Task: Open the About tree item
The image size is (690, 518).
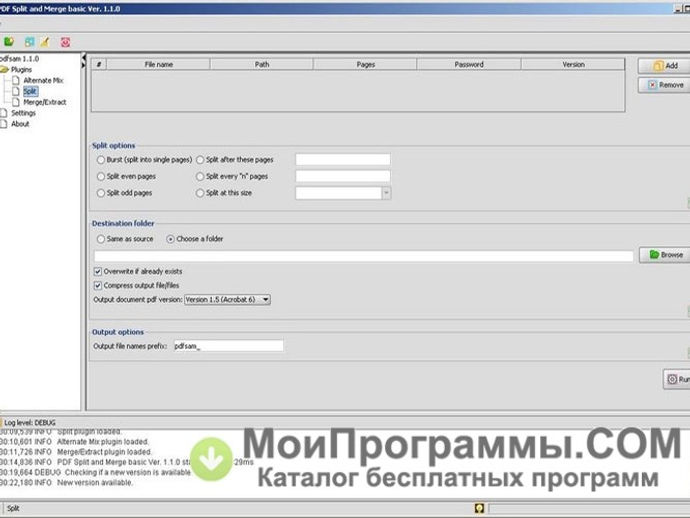Action: click(x=20, y=124)
